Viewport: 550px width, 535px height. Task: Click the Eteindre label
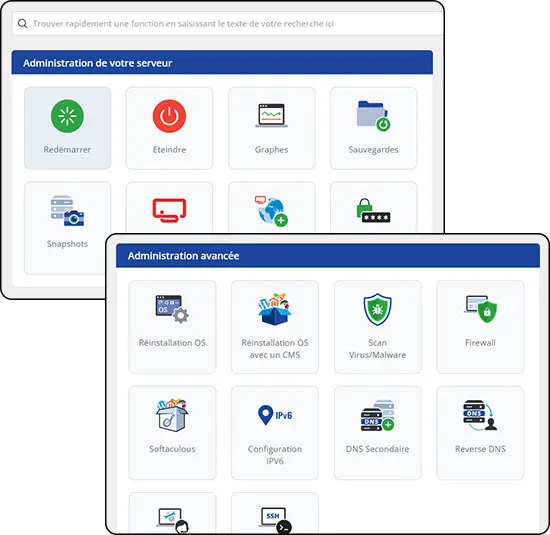tap(169, 150)
